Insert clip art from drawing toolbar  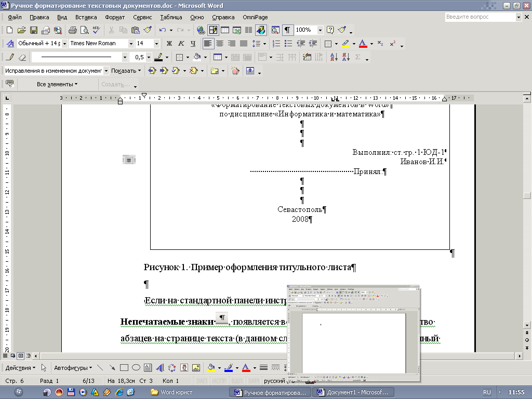pyautogui.click(x=184, y=368)
